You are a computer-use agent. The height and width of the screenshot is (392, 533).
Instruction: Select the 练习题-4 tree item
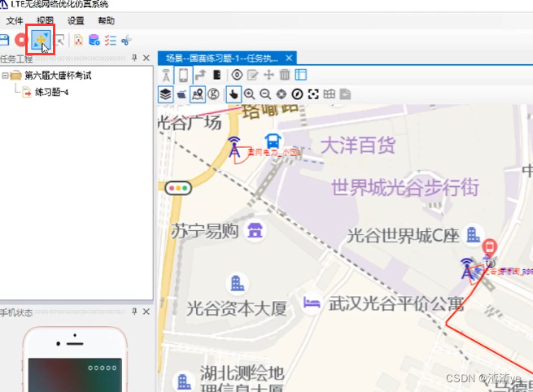(46, 92)
